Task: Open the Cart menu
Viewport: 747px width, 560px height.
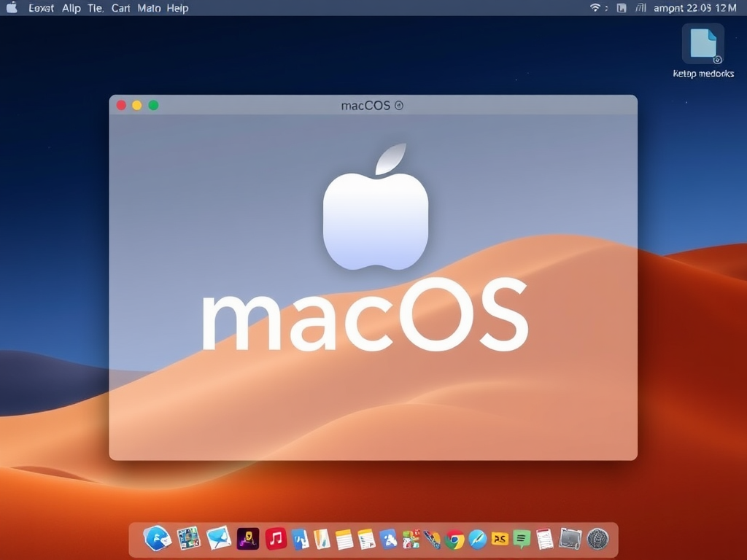Action: [120, 8]
